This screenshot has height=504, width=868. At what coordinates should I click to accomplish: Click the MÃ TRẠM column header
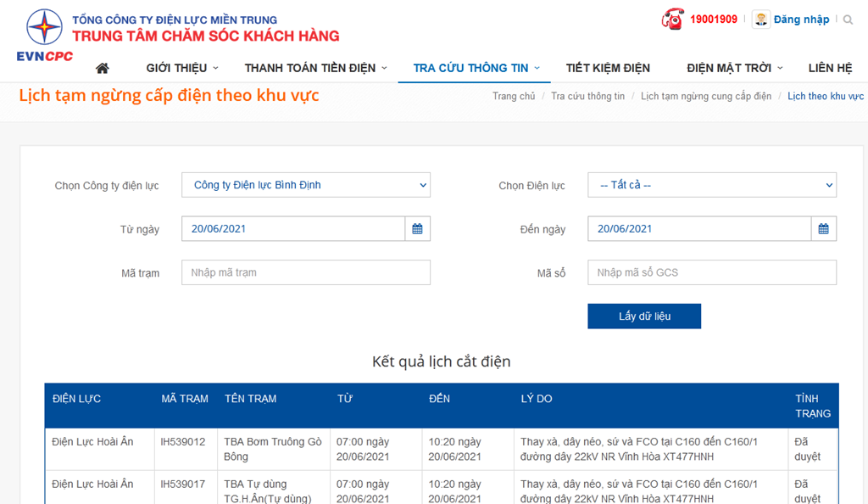point(185,399)
